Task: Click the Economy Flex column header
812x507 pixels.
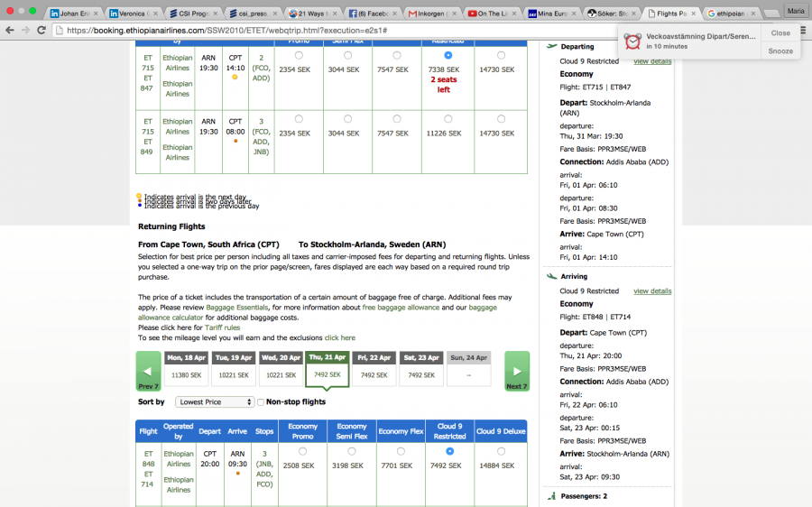Action: point(401,431)
